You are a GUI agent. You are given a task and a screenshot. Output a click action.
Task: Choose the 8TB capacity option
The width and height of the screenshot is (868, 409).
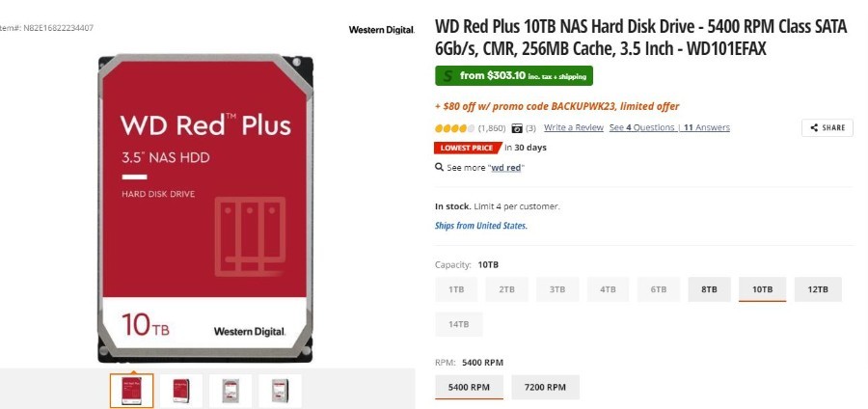pyautogui.click(x=709, y=289)
